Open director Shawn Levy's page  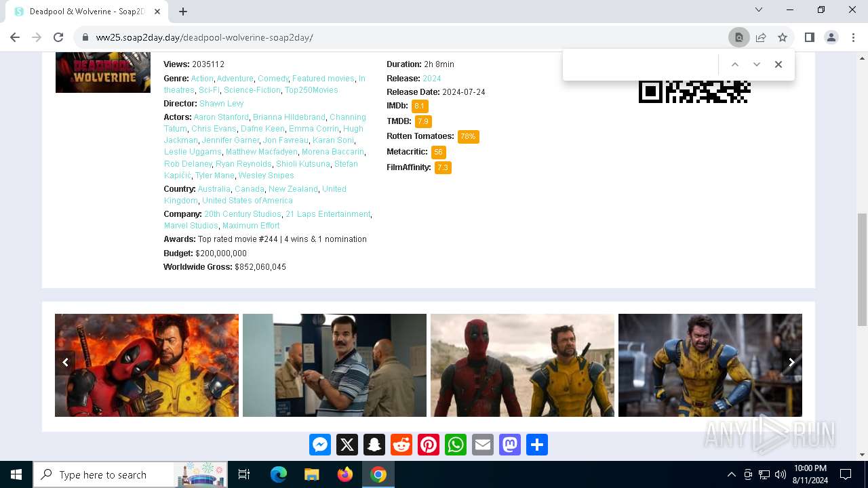[x=221, y=104]
